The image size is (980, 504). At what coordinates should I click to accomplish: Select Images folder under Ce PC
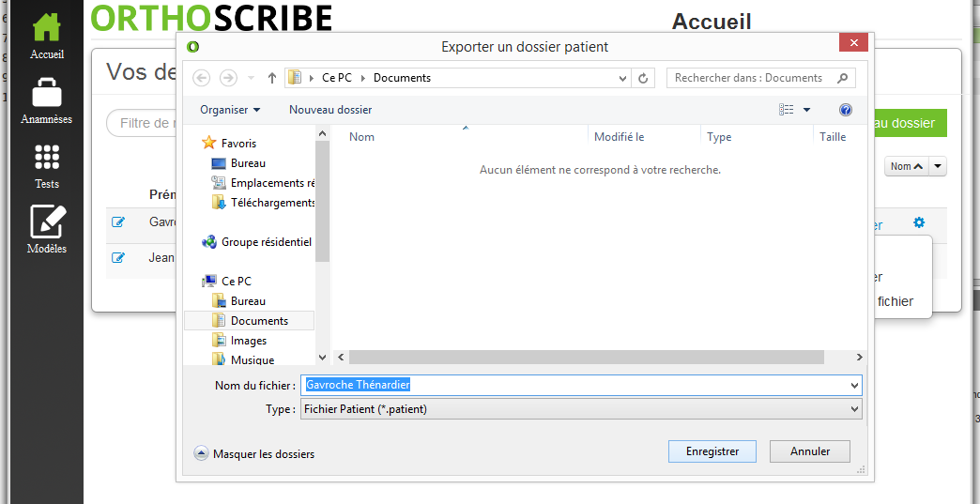pyautogui.click(x=239, y=341)
